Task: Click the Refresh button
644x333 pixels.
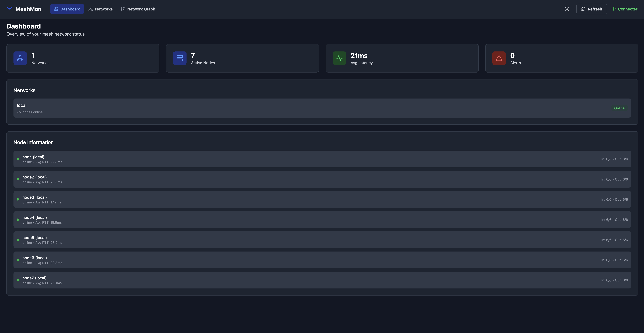Action: (x=591, y=9)
